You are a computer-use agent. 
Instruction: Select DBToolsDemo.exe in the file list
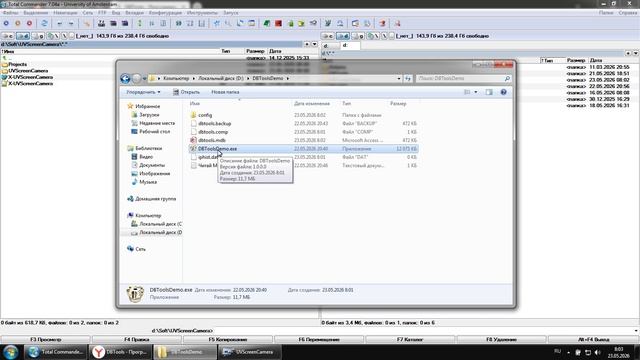(x=304, y=149)
